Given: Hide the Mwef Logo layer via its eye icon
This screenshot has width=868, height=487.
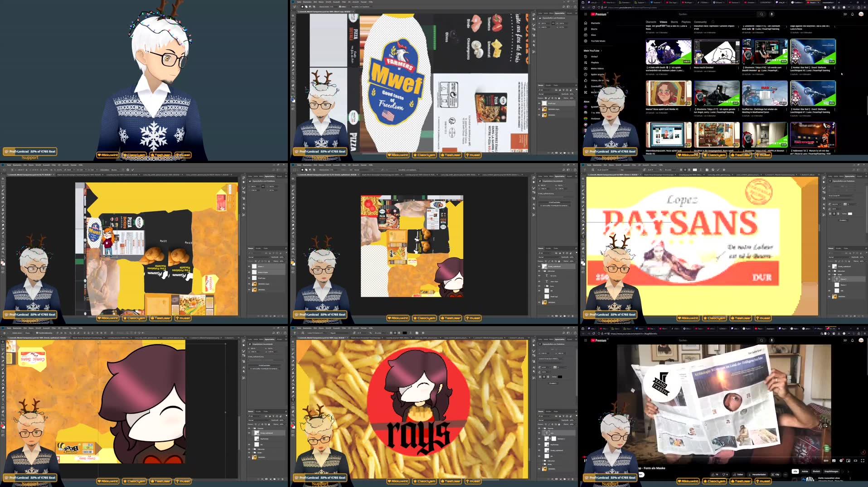Looking at the screenshot, I should 539,103.
